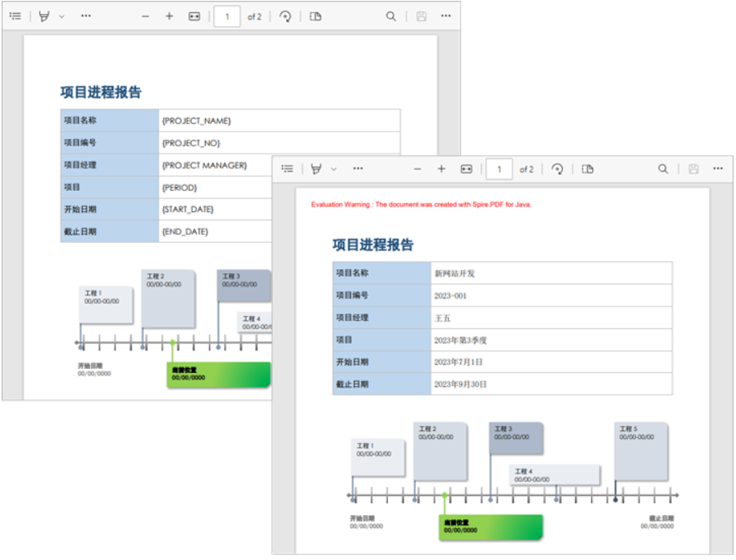
Task: Click the 2023年7月1日 start date value
Action: [x=458, y=362]
